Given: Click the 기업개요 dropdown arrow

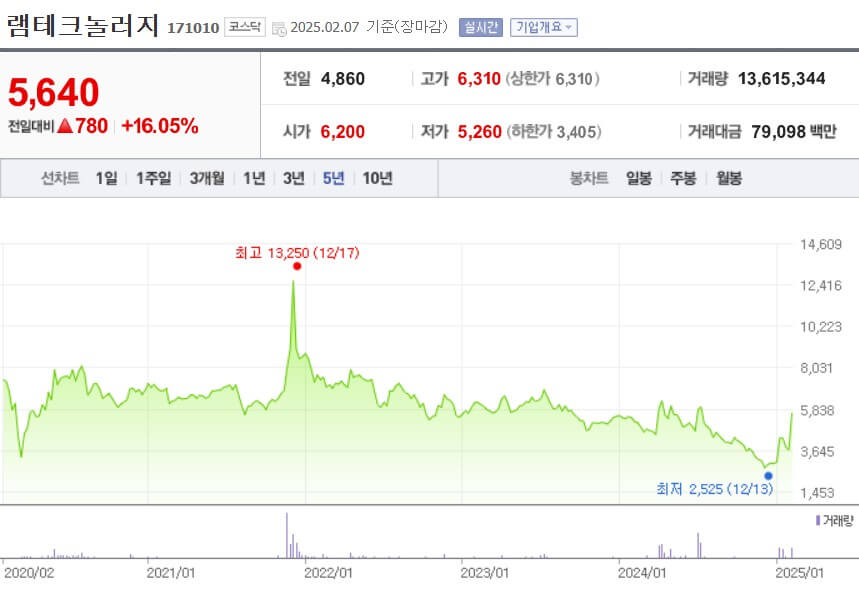Looking at the screenshot, I should pos(567,27).
